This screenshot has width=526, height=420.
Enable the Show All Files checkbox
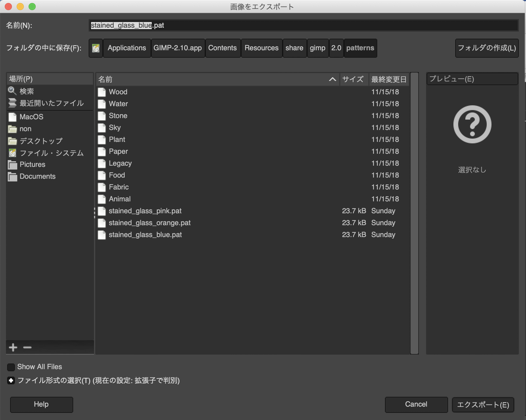click(11, 367)
